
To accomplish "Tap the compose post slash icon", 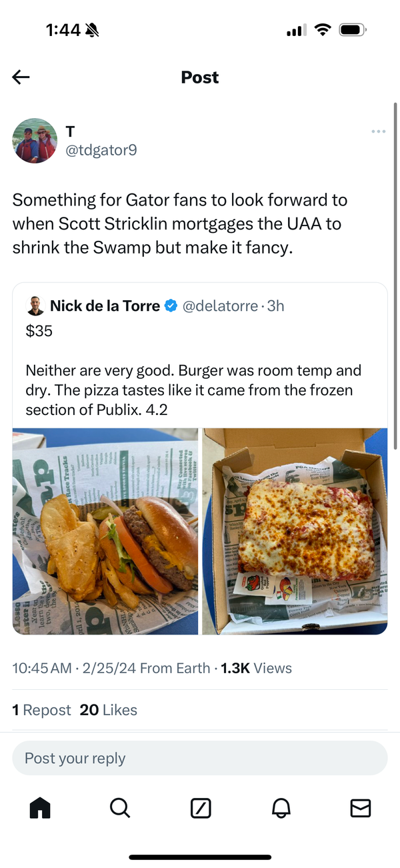I will (201, 809).
